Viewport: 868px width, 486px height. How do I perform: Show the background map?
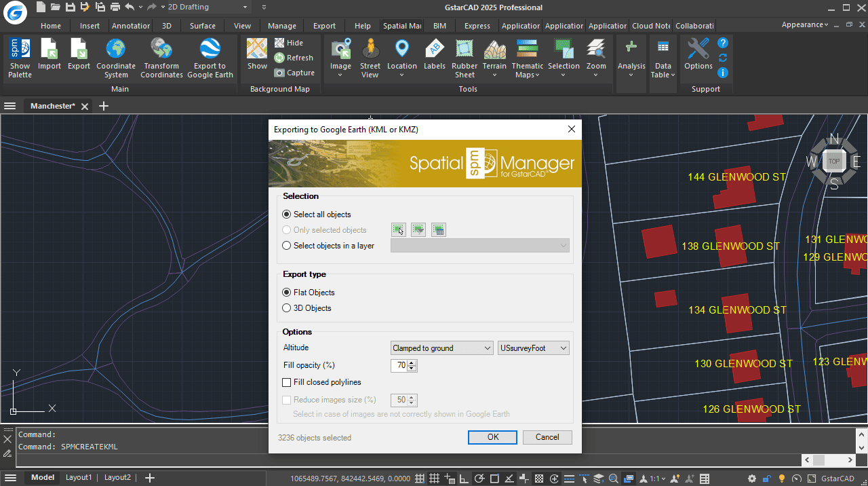[257, 54]
